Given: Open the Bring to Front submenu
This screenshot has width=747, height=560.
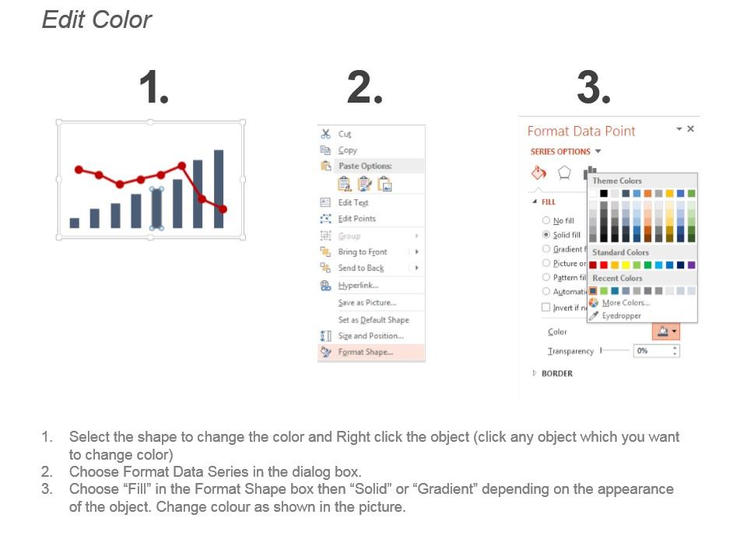Looking at the screenshot, I should 417,252.
